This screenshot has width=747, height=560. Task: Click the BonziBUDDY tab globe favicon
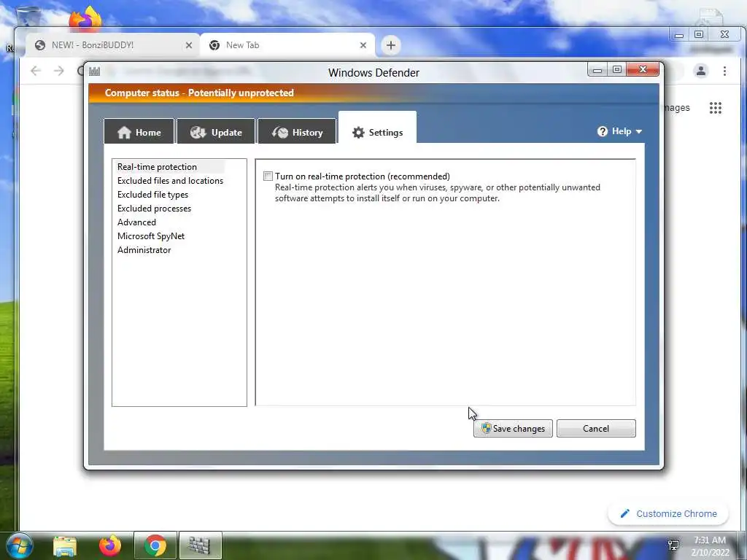[40, 45]
